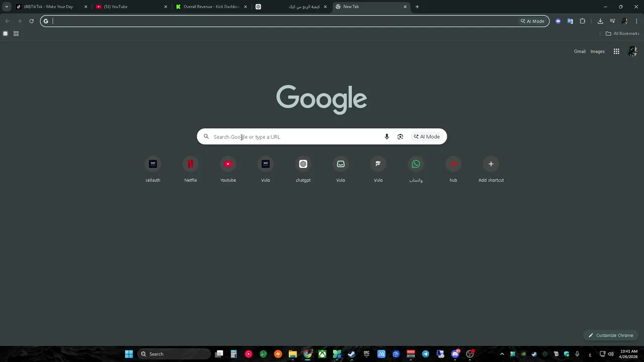Open Gmail link
Viewport: 644px width, 362px height.
click(x=580, y=51)
